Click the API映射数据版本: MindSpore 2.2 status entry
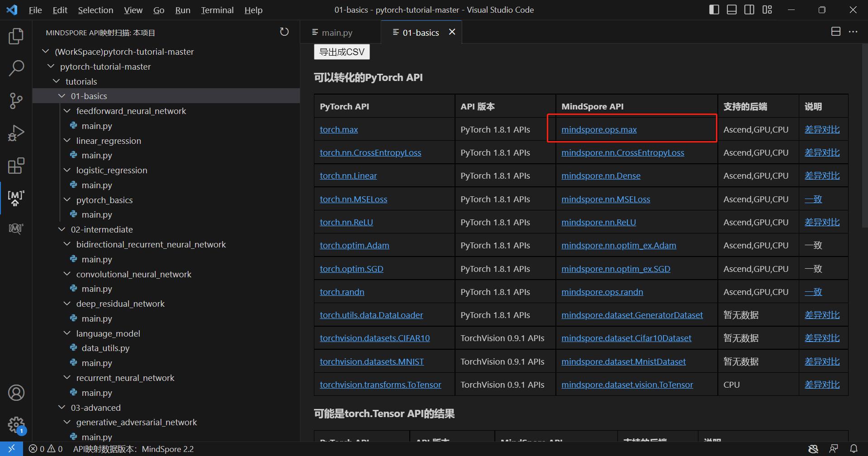This screenshot has width=868, height=456. pyautogui.click(x=133, y=449)
